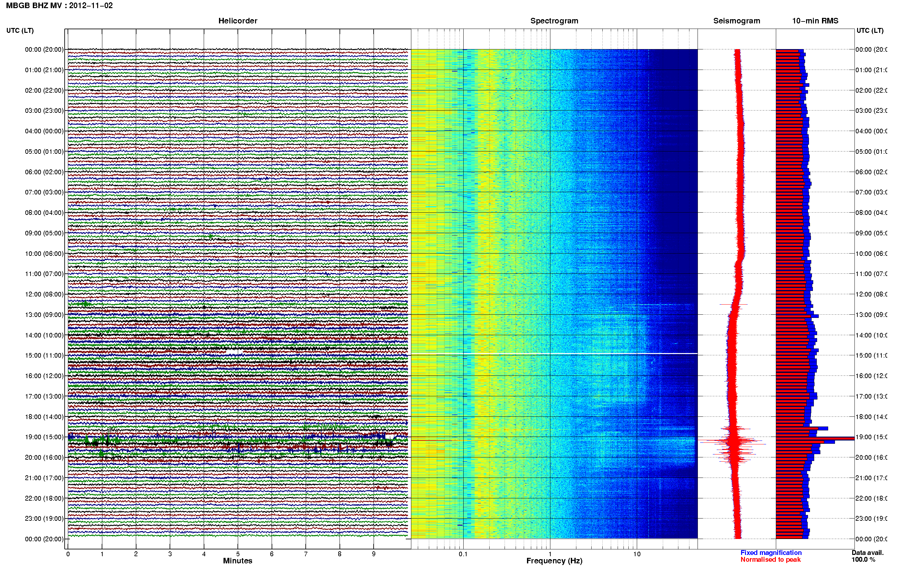This screenshot has height=578, width=924.
Task: Click spectrogram frequency tick '0.1'
Action: (463, 554)
